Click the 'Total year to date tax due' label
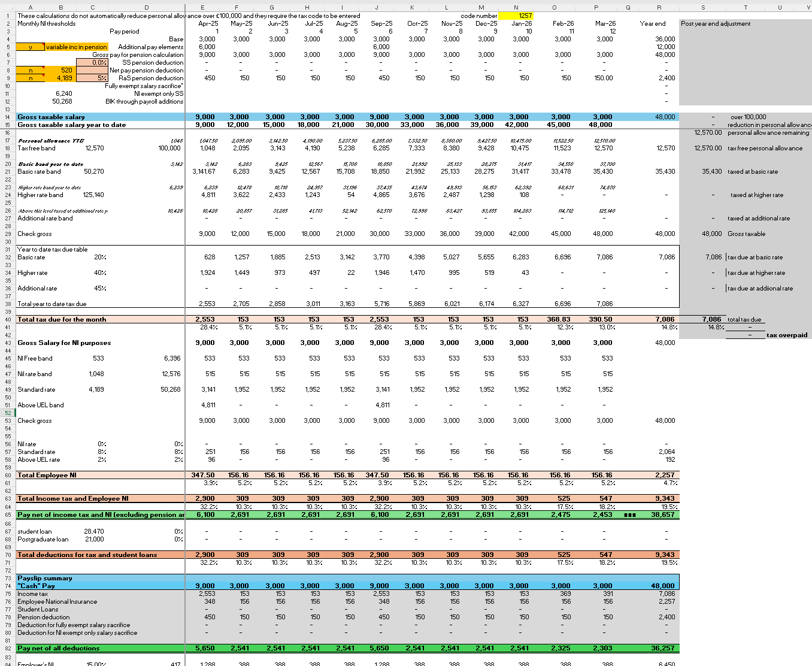Screen dimensions: 812x666 pos(51,304)
